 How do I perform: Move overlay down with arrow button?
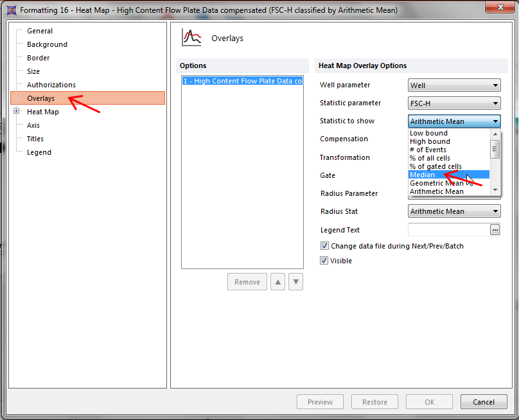[x=295, y=281]
